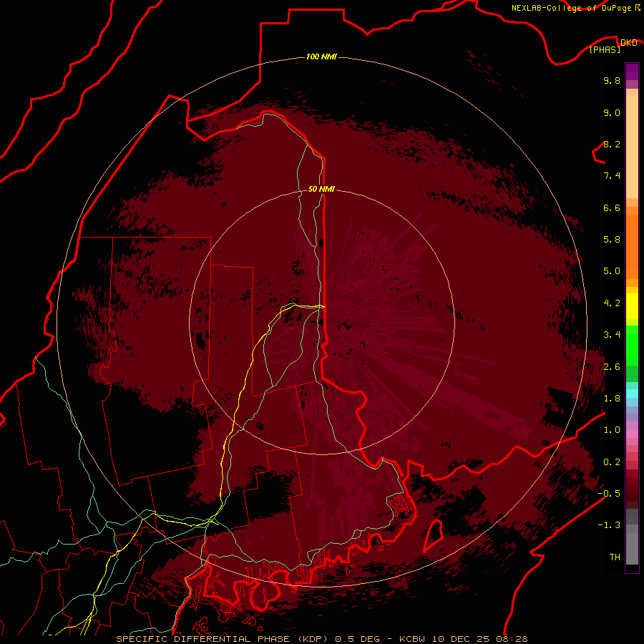
Task: Click the 5.8 value on the color scale
Action: click(612, 240)
